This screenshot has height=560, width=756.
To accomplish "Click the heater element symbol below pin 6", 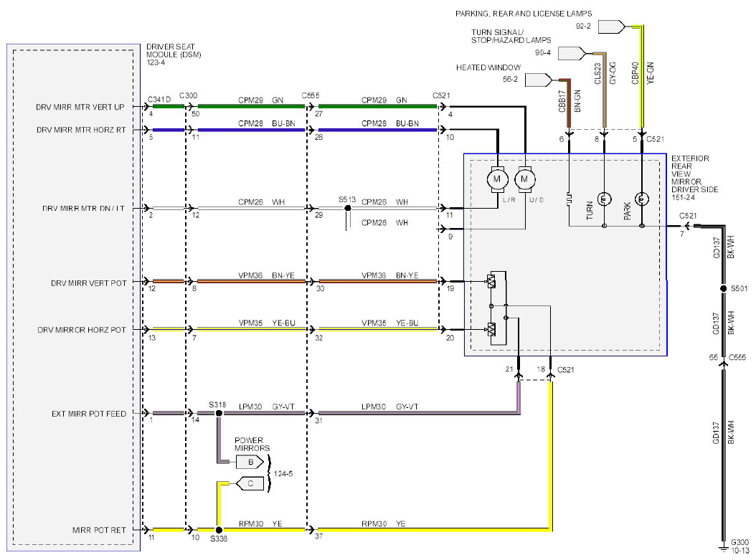I will pos(569,199).
